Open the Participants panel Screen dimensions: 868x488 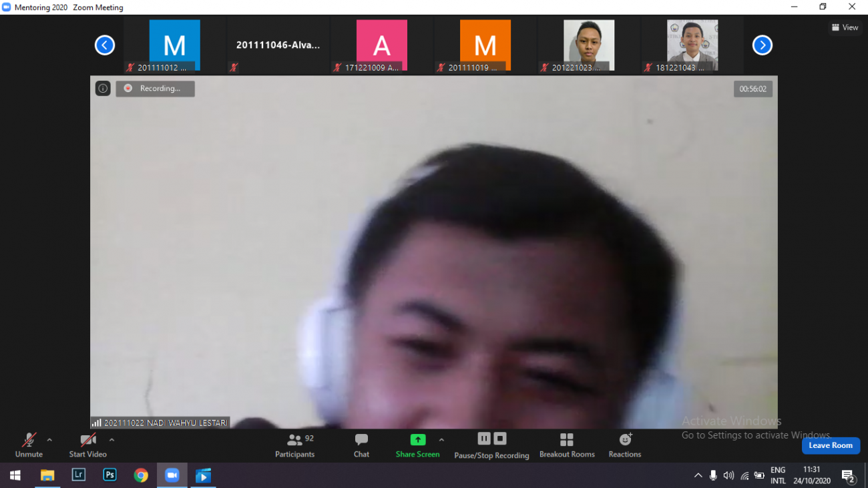click(x=294, y=445)
